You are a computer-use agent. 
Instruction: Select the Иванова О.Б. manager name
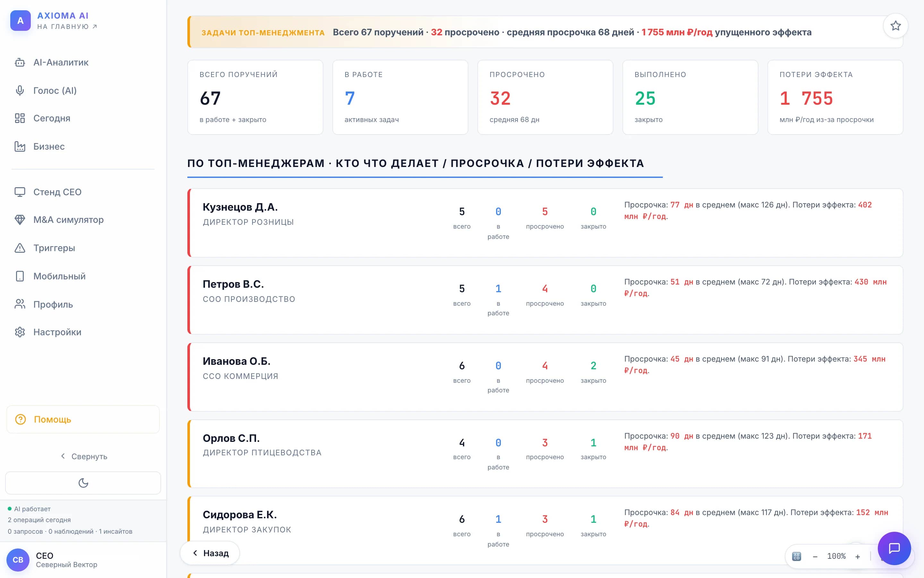tap(236, 361)
